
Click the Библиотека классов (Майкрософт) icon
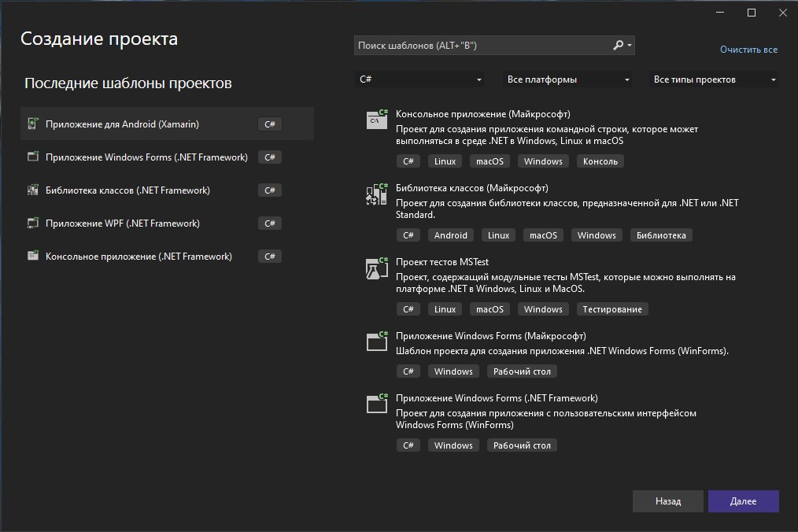click(x=377, y=194)
